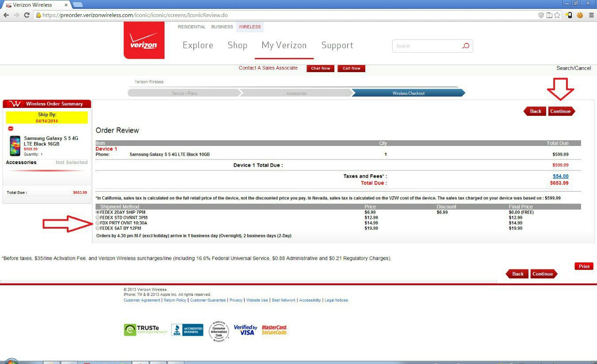The image size is (597, 364).
Task: Open the Customer Agreement link
Action: tap(142, 300)
